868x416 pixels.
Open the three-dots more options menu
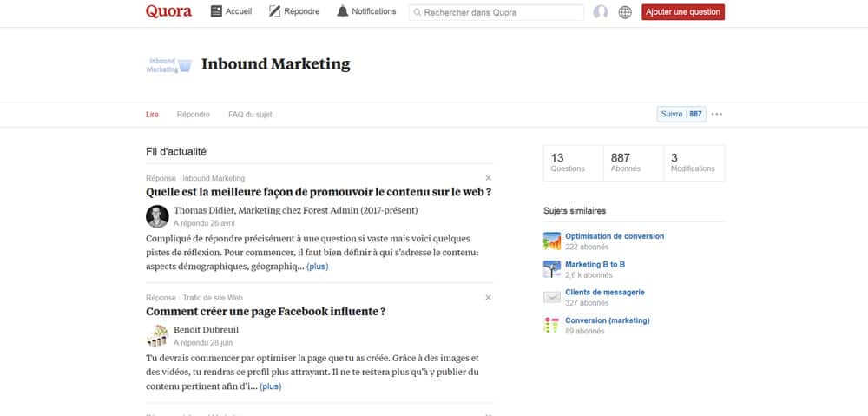point(717,114)
